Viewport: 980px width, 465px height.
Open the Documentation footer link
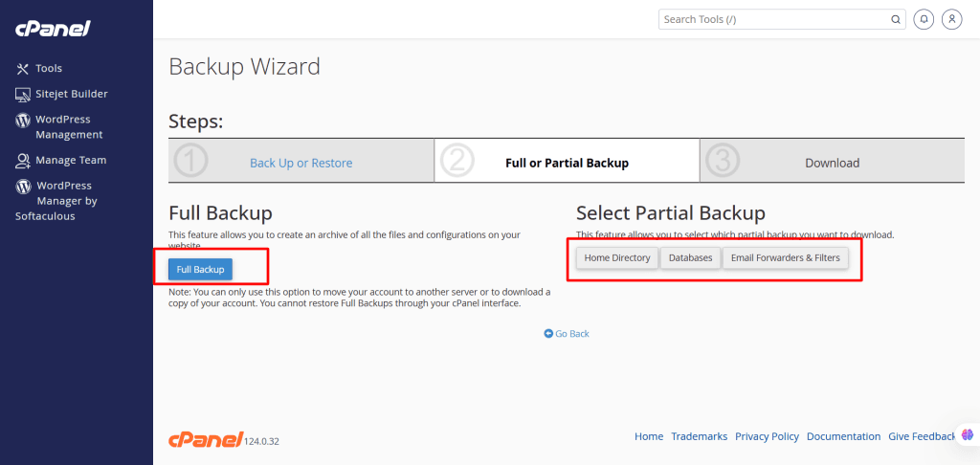844,436
